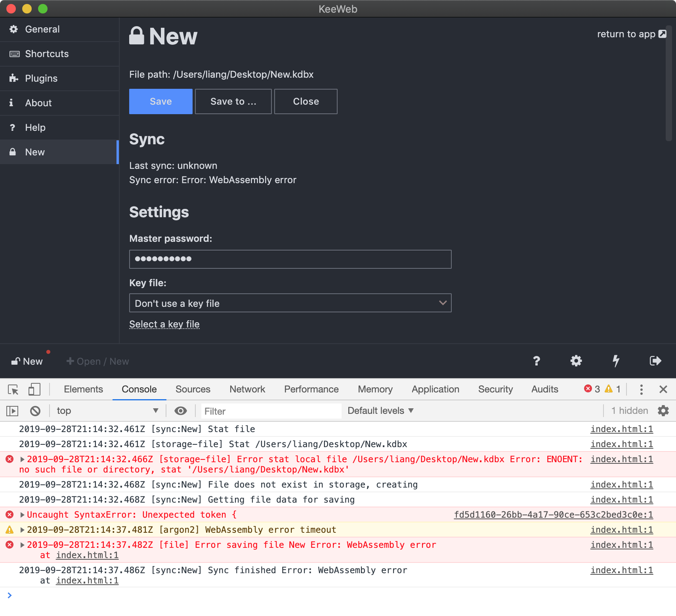Viewport: 676px width, 616px height.
Task: Open settings via footer gear icon
Action: click(x=576, y=361)
